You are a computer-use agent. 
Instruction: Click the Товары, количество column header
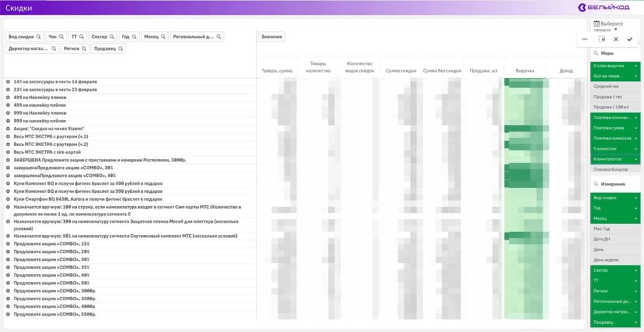(x=318, y=67)
